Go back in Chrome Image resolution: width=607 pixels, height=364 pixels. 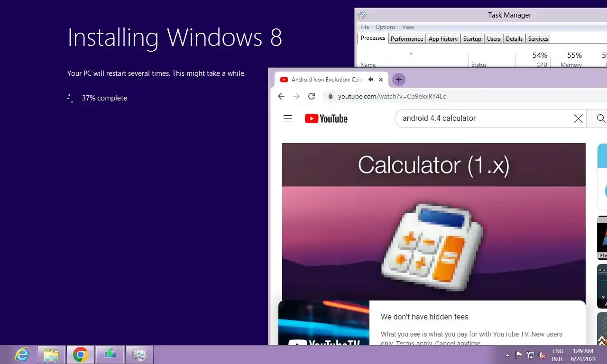pyautogui.click(x=281, y=96)
